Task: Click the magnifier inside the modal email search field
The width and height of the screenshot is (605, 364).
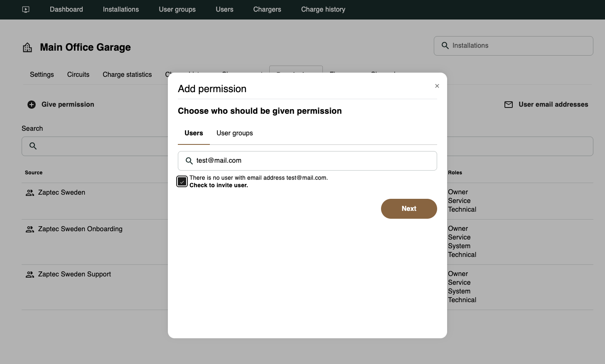Action: tap(189, 161)
